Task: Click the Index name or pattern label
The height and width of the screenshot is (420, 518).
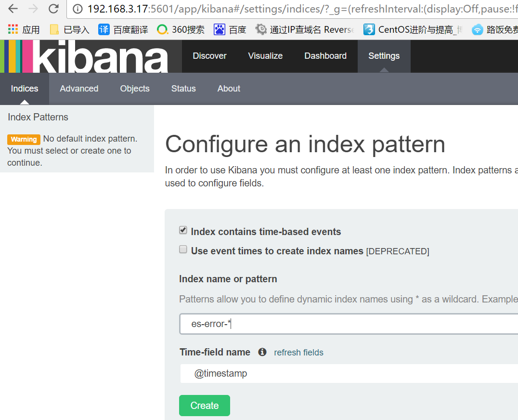Action: click(228, 279)
